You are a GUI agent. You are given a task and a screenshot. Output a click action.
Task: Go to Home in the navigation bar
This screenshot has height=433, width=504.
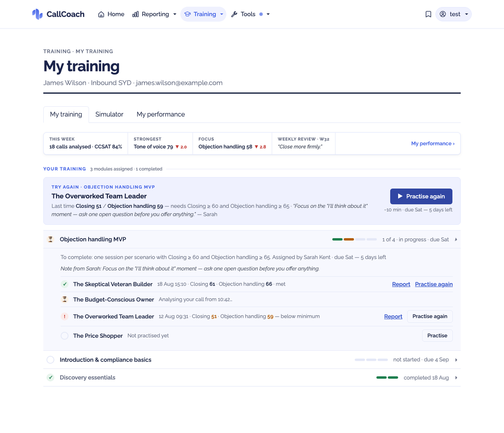111,14
